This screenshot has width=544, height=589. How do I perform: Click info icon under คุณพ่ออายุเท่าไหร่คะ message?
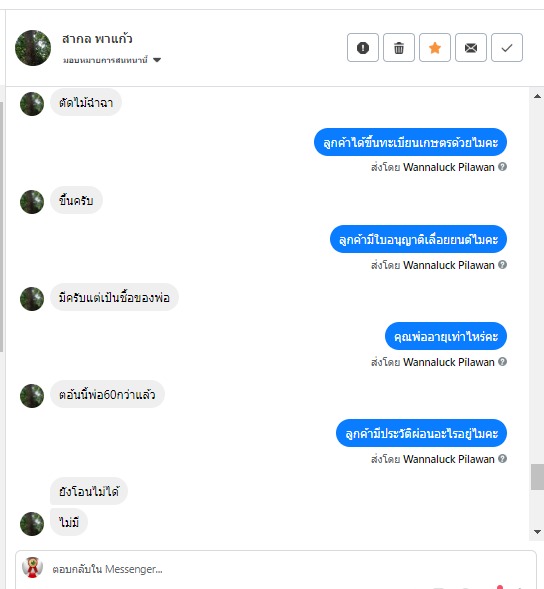502,361
